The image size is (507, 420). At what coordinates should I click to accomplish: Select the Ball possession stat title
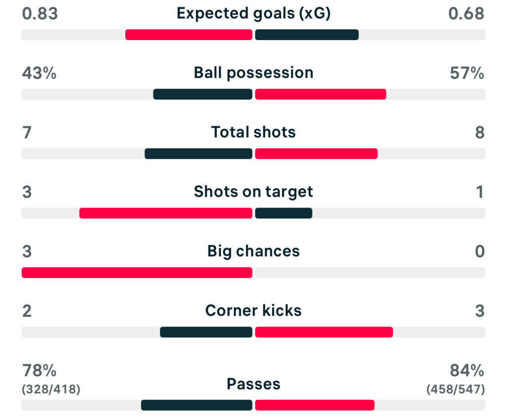point(253,73)
